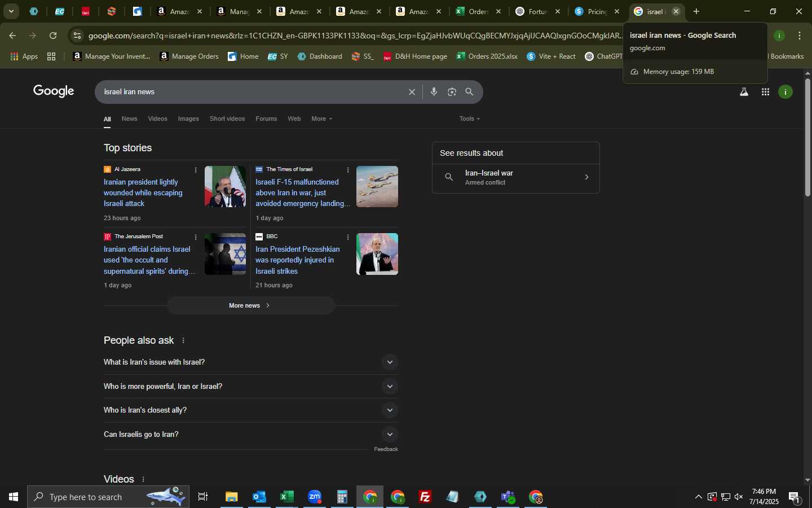
Task: Open BBC 'Iran President Pezeshkian' story
Action: click(298, 260)
